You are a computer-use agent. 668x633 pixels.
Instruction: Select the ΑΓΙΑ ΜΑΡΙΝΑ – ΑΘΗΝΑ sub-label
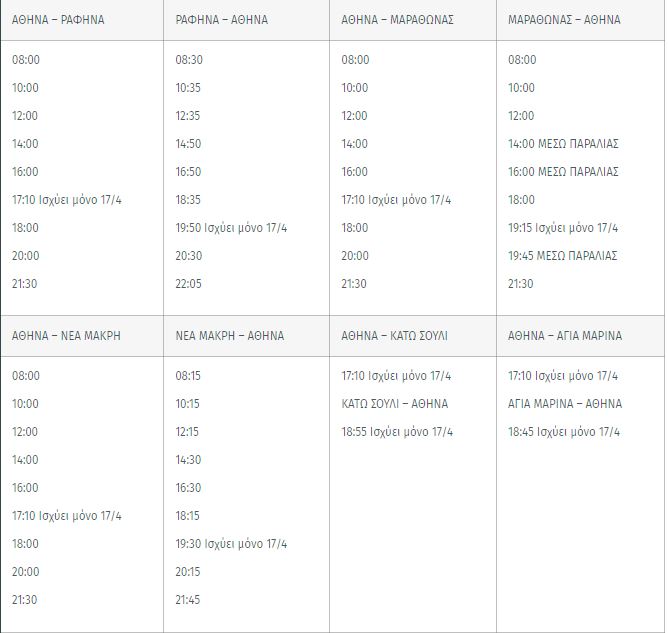tap(565, 404)
